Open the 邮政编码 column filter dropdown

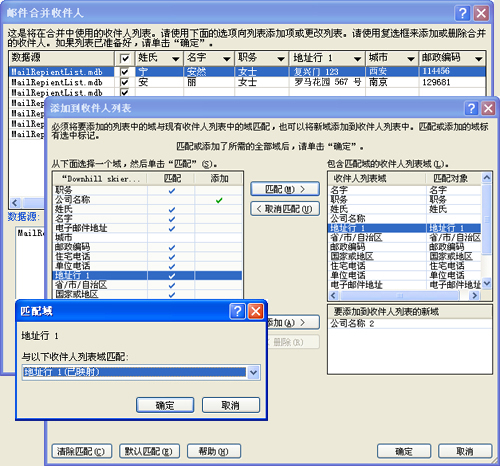(479, 59)
